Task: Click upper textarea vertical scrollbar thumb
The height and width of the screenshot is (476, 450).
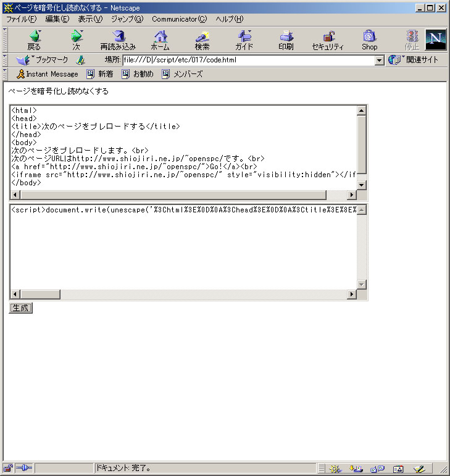Action: click(x=361, y=144)
